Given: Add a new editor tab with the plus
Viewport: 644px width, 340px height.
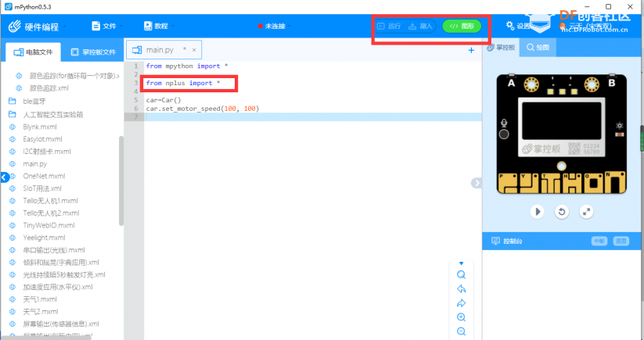Looking at the screenshot, I should click(471, 50).
